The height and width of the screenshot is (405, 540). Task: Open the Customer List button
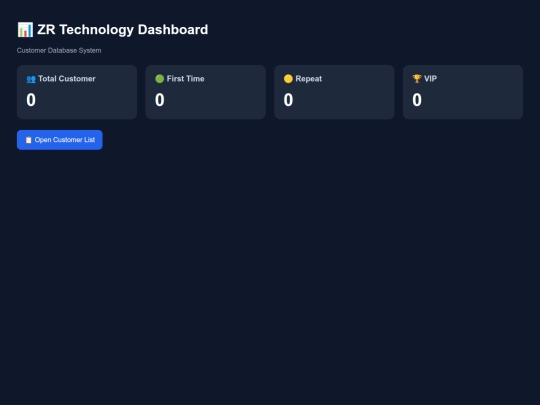[60, 140]
